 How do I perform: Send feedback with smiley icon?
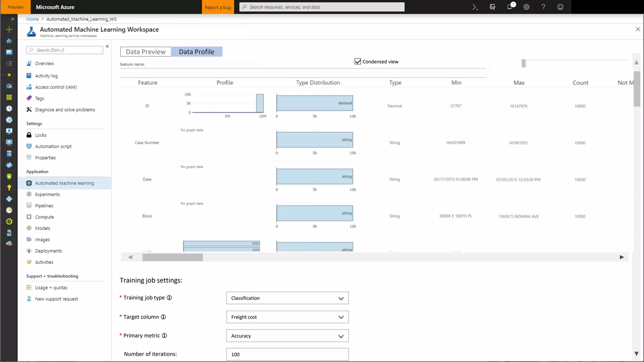coord(560,7)
